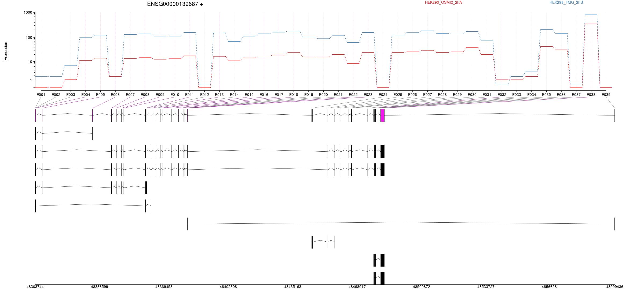Click exon label E036

561,95
